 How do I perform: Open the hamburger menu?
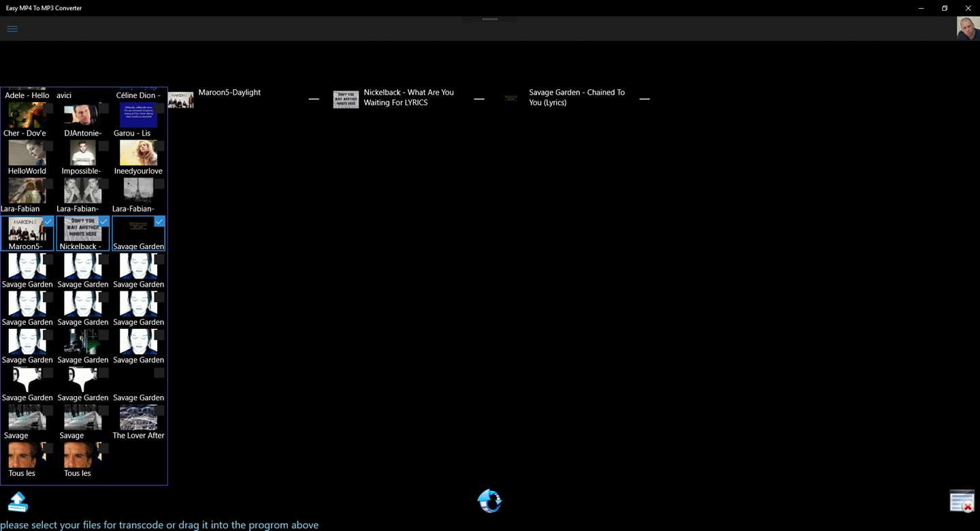coord(12,29)
